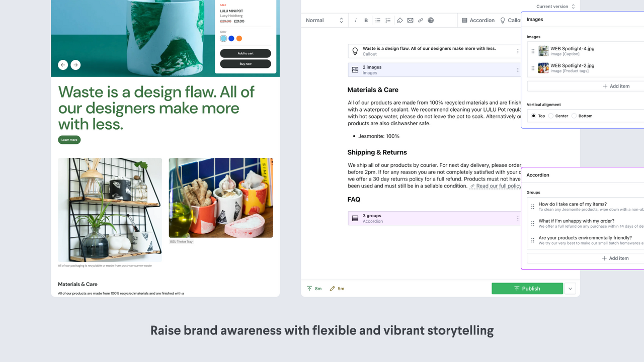The width and height of the screenshot is (644, 362).
Task: Click the BIZU Trinket Tray caption
Action: pyautogui.click(x=181, y=242)
